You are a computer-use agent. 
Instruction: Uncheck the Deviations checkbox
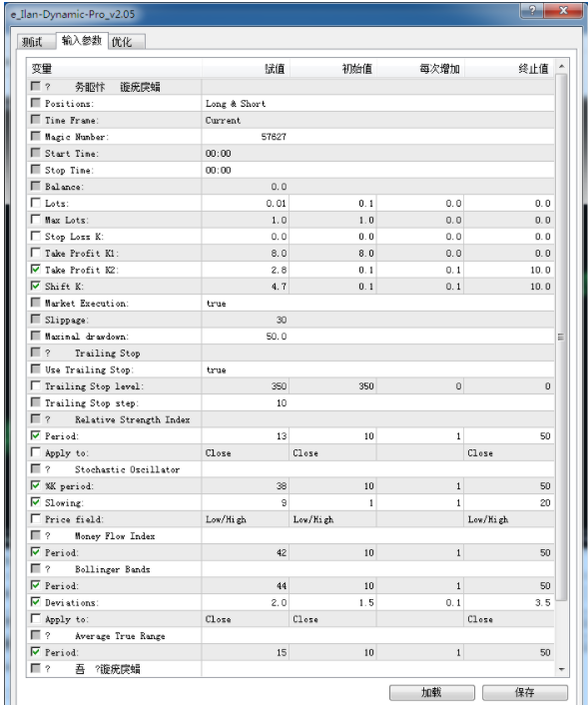click(36, 602)
